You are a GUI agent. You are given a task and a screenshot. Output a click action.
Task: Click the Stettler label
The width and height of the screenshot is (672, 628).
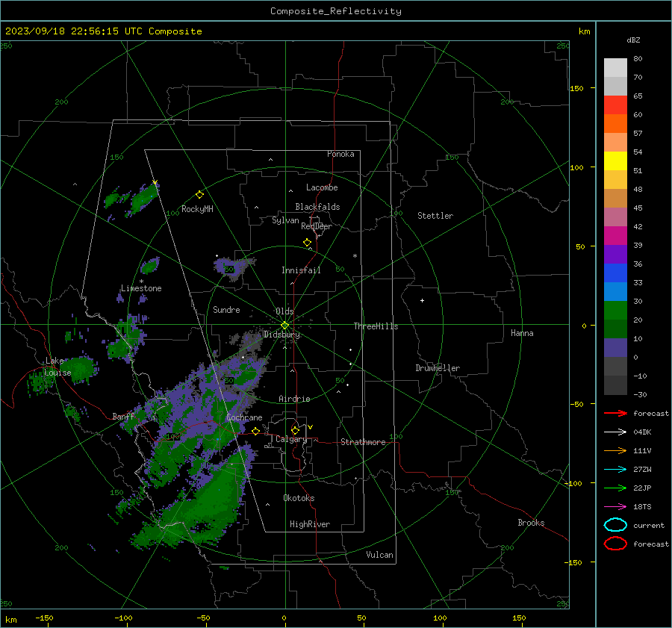435,216
